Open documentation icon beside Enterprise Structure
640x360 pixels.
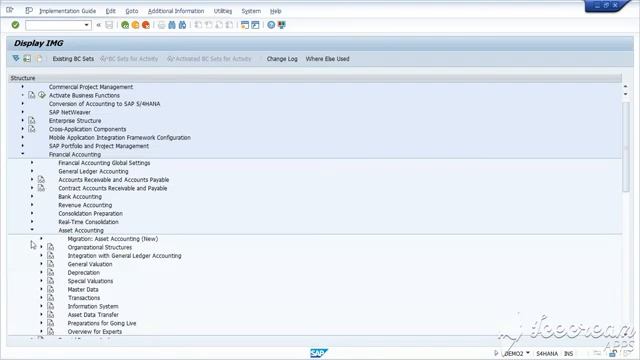[x=32, y=120]
